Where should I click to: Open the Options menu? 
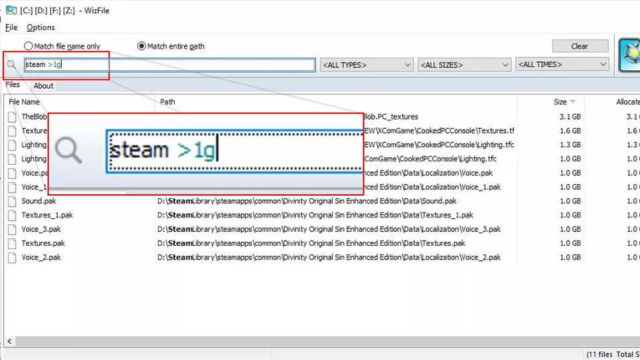[40, 27]
